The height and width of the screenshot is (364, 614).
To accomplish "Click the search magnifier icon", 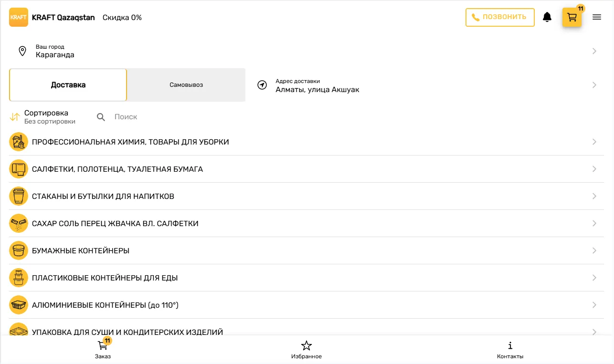I will coord(101,117).
